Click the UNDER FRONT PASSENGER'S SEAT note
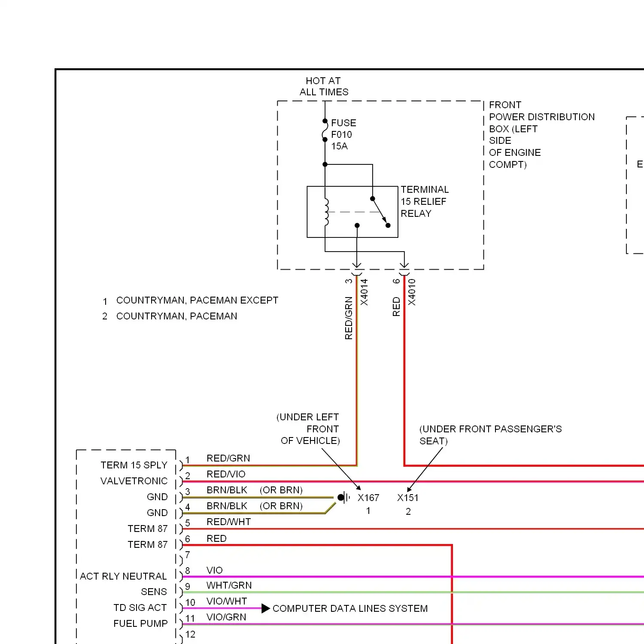 pyautogui.click(x=490, y=435)
